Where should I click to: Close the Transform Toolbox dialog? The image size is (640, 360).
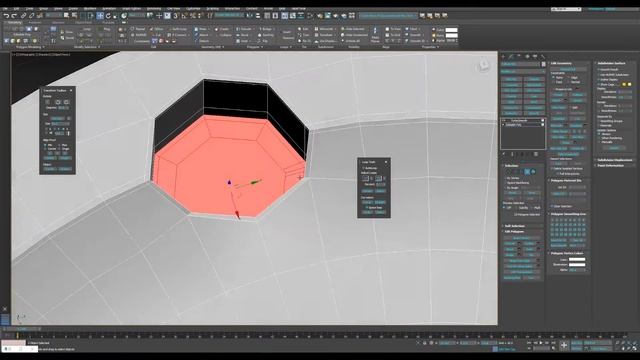coord(71,90)
